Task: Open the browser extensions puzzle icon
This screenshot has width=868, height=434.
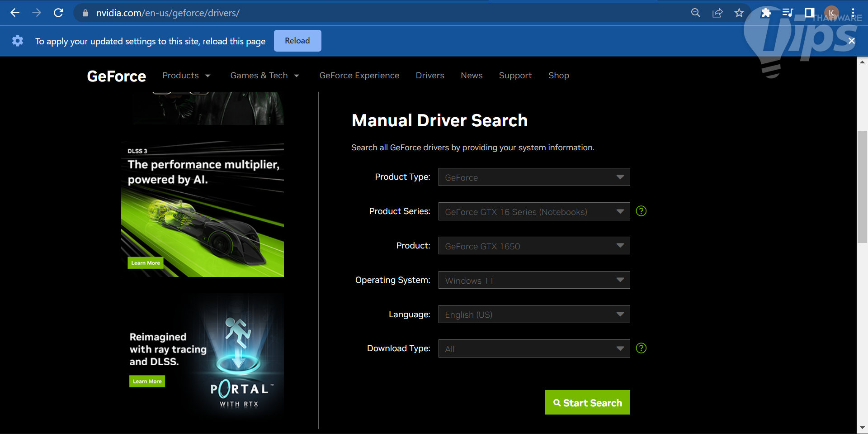Action: click(x=765, y=13)
